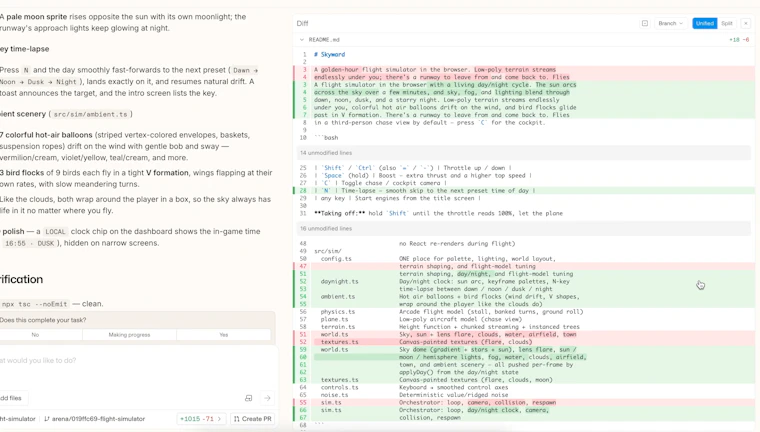Open the +1015 -71 changes summary

coord(201,418)
